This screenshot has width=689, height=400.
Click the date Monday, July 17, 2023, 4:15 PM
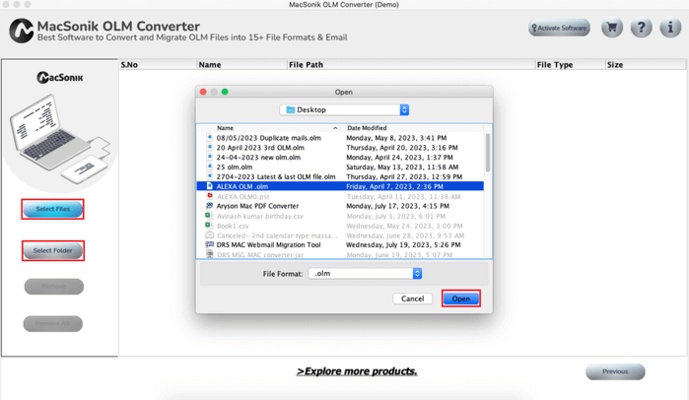398,206
